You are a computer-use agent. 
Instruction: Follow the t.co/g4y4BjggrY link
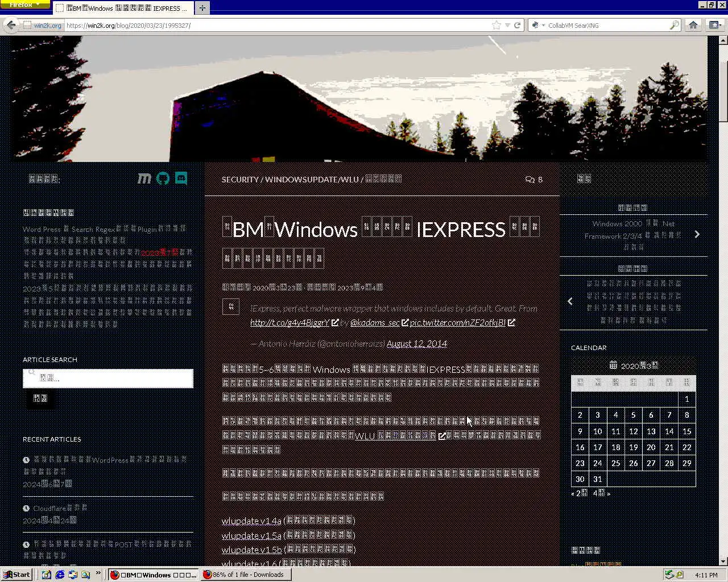point(289,322)
